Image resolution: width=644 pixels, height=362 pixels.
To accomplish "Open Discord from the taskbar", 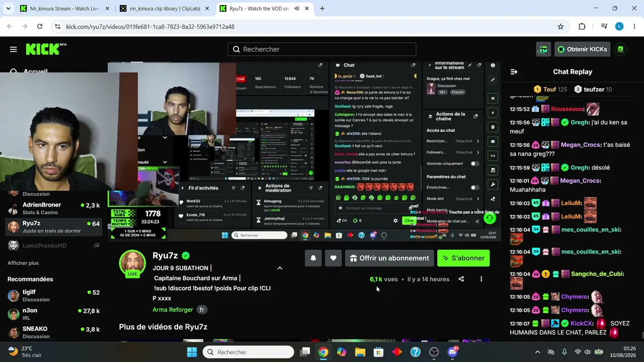I will [x=452, y=352].
